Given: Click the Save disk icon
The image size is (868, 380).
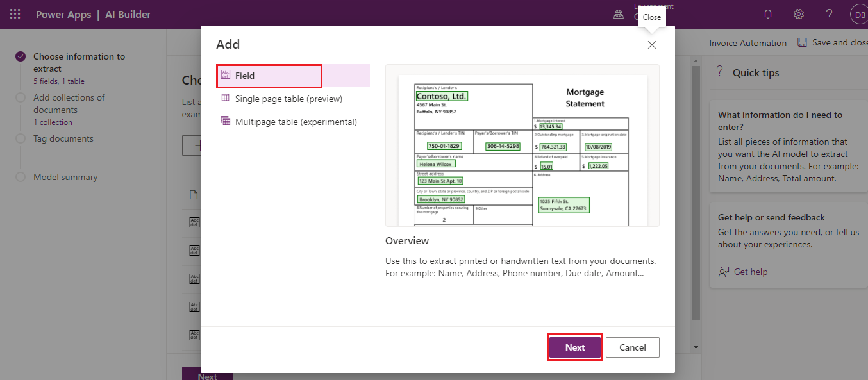Looking at the screenshot, I should coord(803,42).
